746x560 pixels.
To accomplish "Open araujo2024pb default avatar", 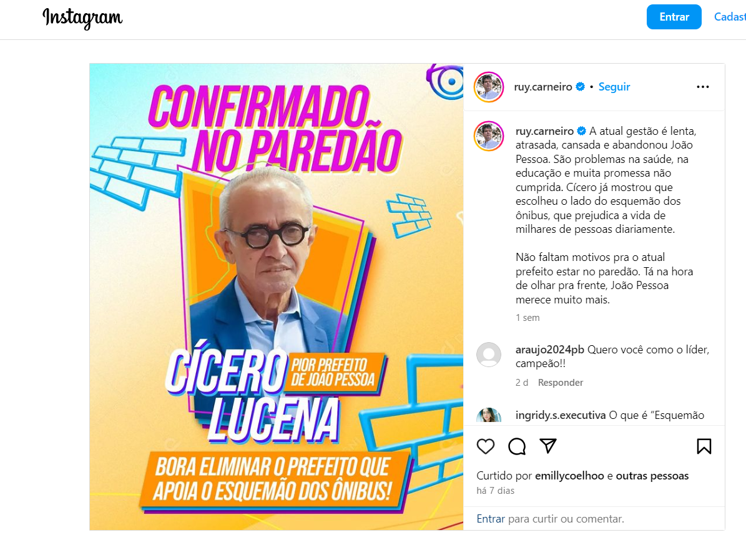I will tap(489, 355).
